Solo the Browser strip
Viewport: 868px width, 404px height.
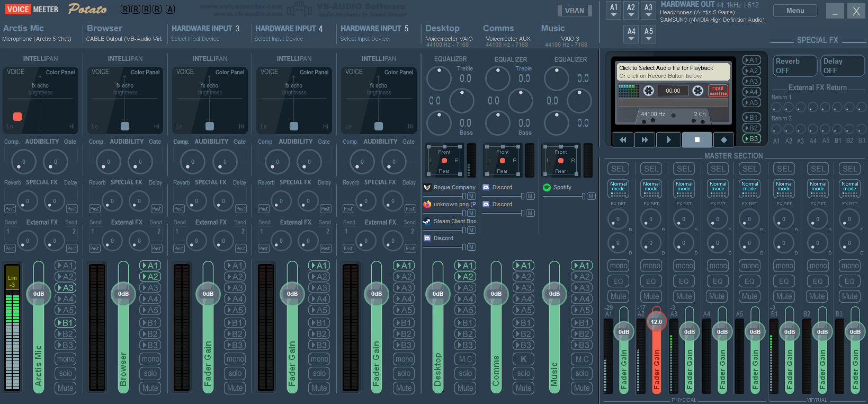150,373
